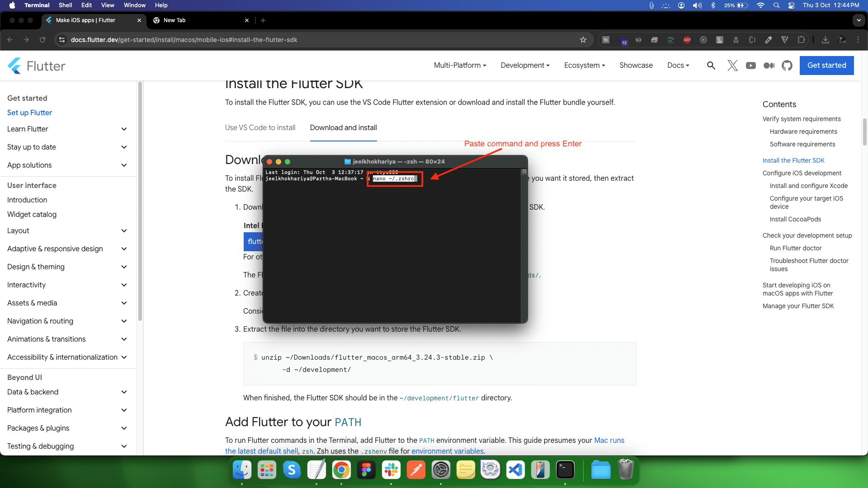
Task: Click the Flutter GitHub icon in header
Action: [787, 66]
